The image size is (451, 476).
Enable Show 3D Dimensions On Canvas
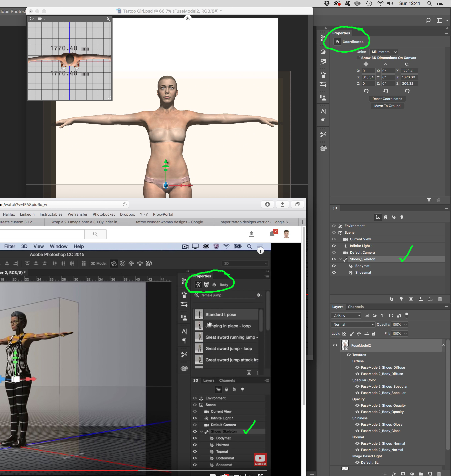(x=358, y=58)
